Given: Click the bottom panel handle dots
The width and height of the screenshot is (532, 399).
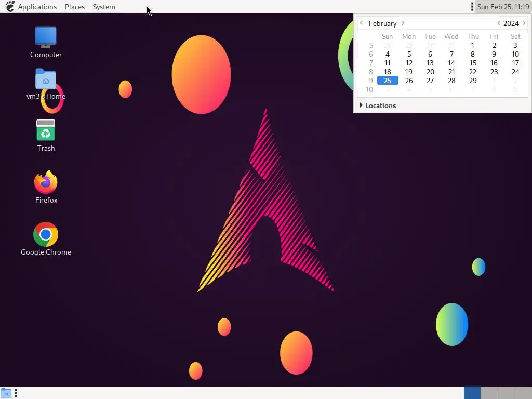Looking at the screenshot, I should coord(16,393).
